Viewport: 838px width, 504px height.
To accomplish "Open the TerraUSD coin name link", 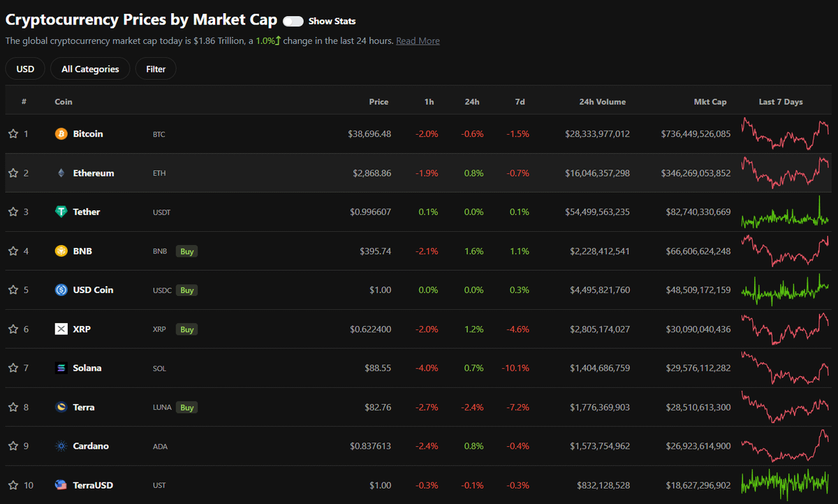I will coord(93,485).
